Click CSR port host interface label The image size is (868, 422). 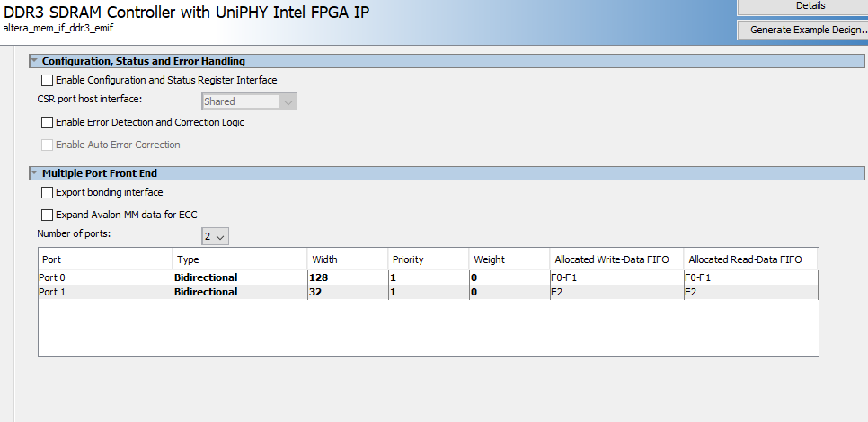click(x=90, y=100)
